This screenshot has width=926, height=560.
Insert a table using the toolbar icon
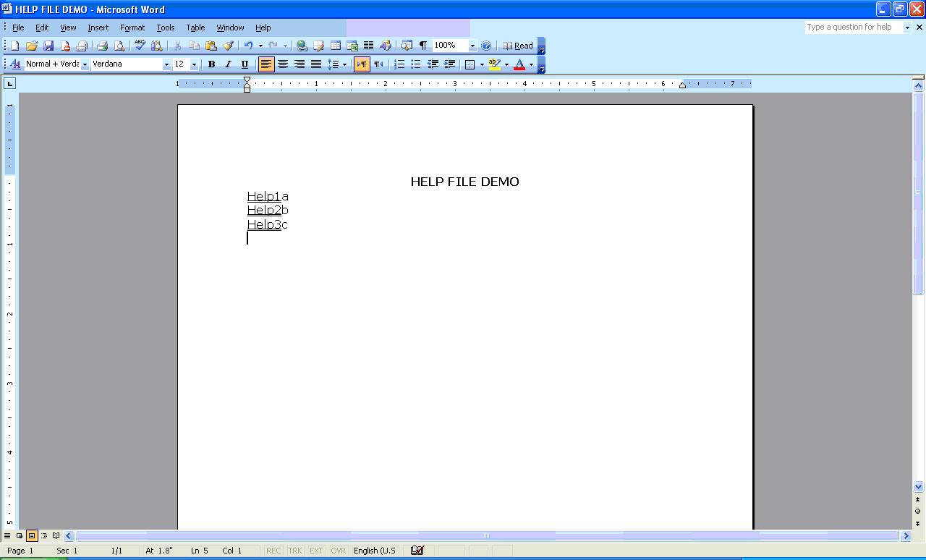[x=335, y=46]
